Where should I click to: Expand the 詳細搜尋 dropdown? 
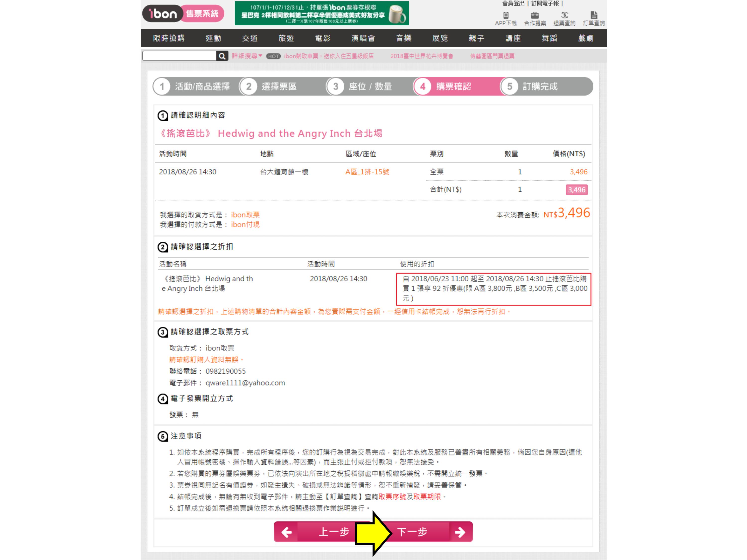click(247, 56)
